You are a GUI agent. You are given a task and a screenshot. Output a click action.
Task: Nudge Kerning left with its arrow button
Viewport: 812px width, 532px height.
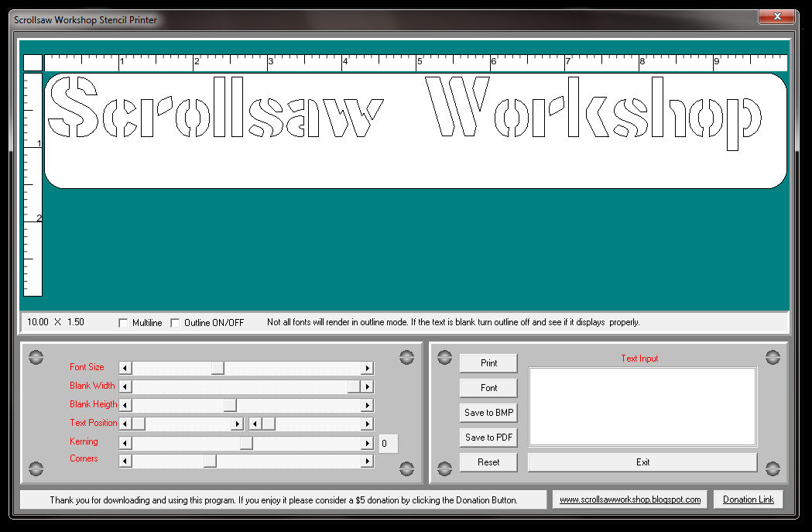pyautogui.click(x=125, y=442)
